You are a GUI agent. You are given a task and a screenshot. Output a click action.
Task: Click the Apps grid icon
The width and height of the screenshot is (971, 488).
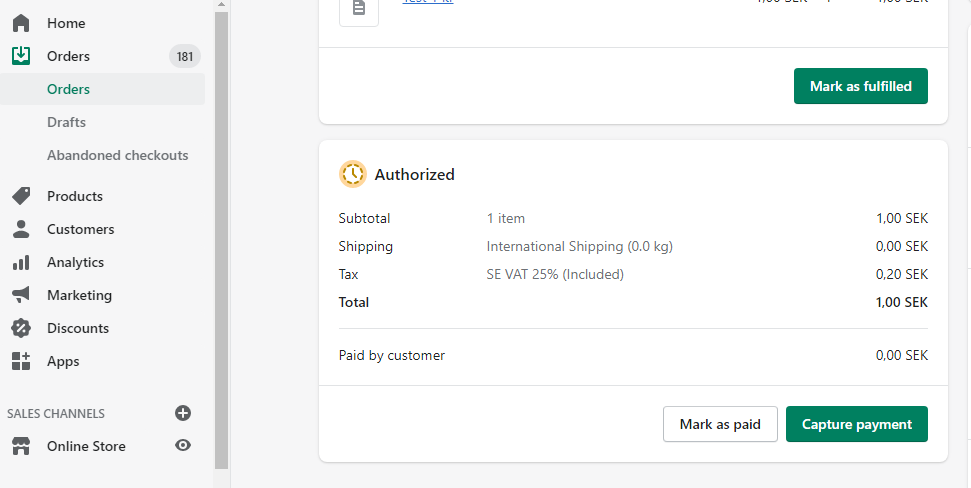(21, 361)
